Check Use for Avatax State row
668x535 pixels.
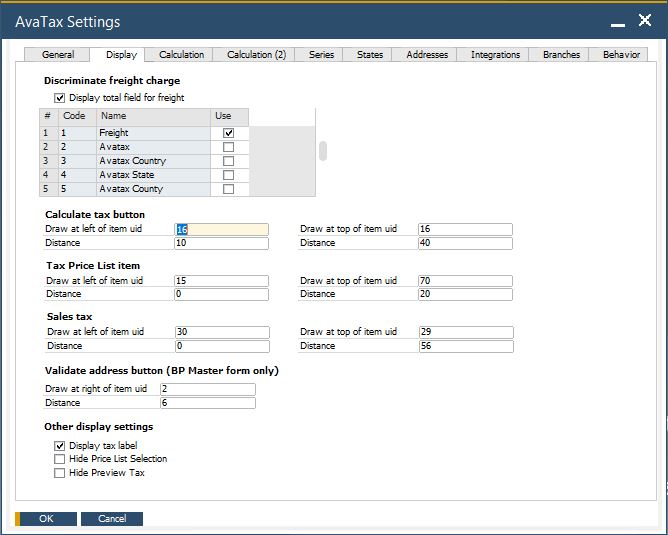point(229,175)
